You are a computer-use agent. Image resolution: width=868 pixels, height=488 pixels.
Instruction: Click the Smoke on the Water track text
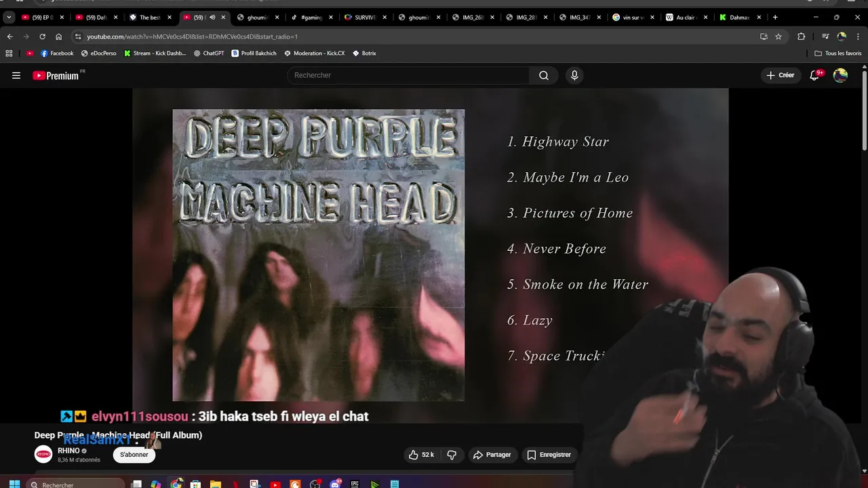tap(585, 285)
